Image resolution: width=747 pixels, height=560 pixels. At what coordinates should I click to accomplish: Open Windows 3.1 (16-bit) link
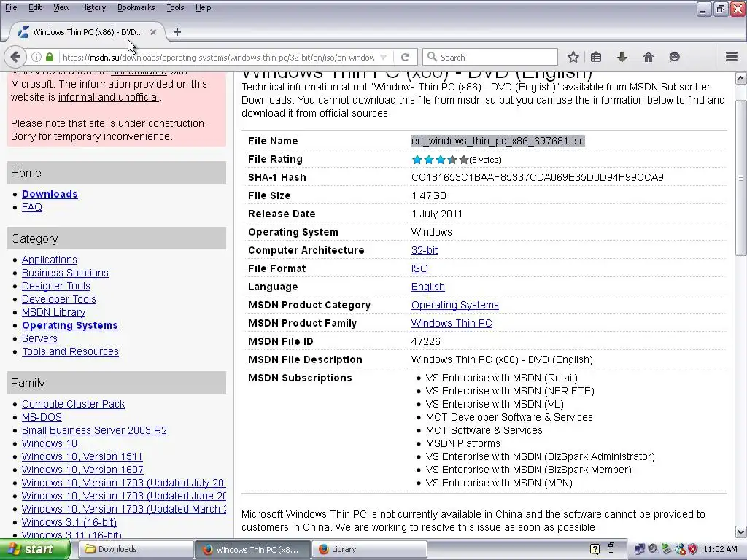[x=69, y=522]
